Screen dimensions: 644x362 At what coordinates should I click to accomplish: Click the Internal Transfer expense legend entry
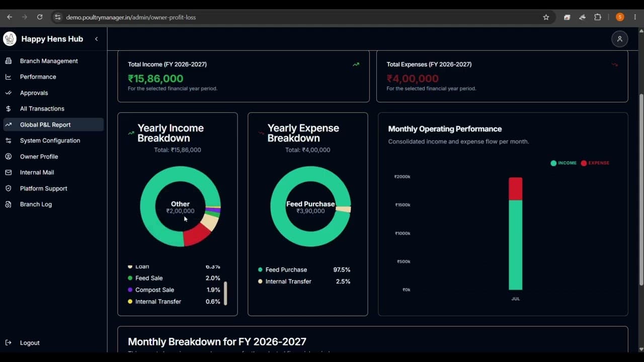point(304,282)
